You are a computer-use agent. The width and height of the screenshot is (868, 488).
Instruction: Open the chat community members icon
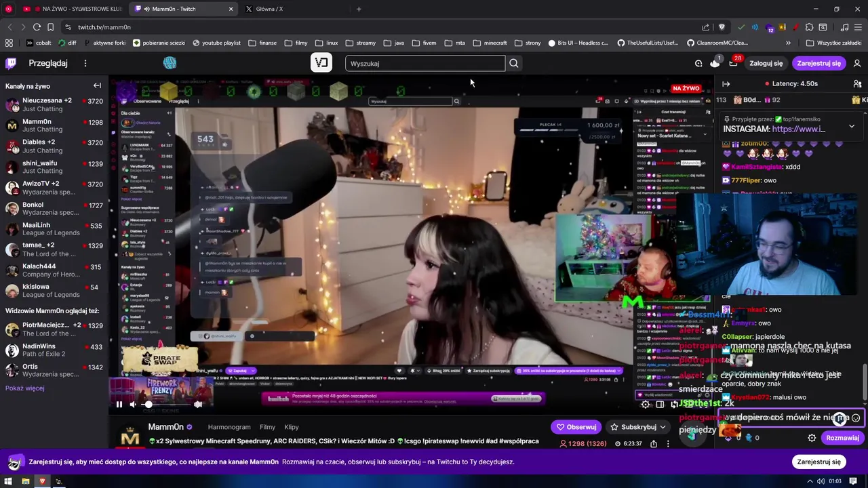click(x=857, y=83)
